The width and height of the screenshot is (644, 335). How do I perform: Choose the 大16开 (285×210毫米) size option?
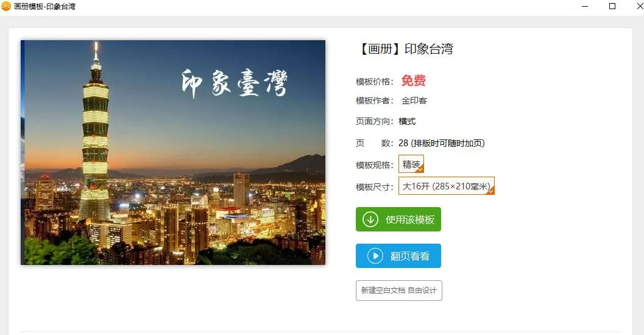coord(447,186)
